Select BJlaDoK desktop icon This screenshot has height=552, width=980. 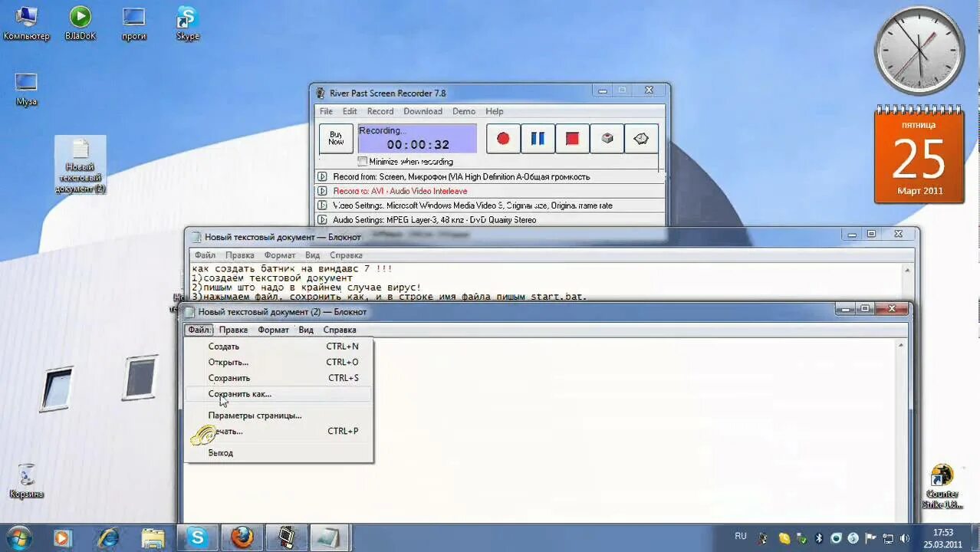tap(81, 24)
